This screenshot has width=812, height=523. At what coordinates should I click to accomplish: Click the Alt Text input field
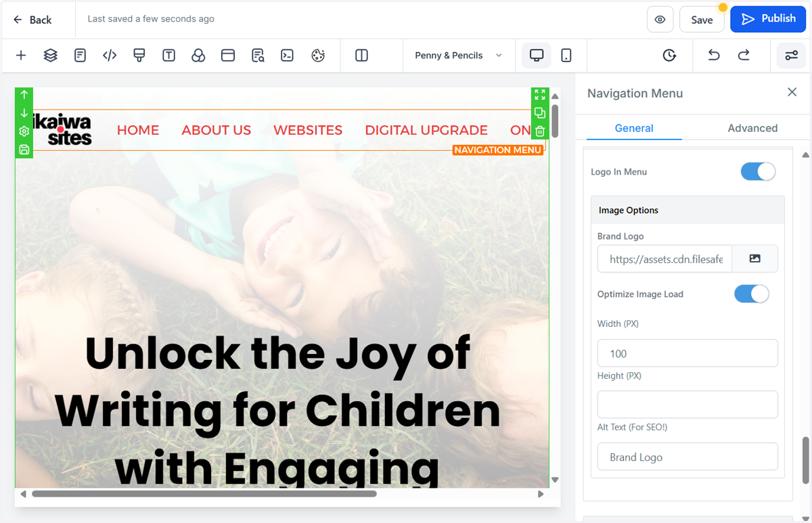click(x=687, y=457)
